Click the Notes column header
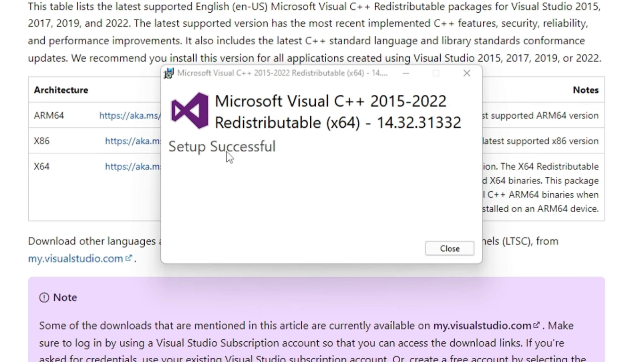Viewport: 644px width, 362px height. tap(586, 90)
